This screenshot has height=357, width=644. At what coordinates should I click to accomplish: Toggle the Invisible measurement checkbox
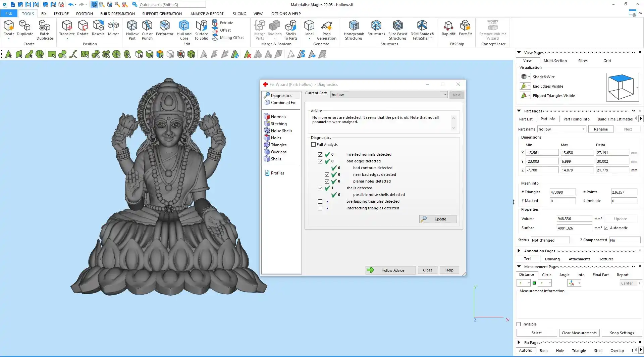519,324
